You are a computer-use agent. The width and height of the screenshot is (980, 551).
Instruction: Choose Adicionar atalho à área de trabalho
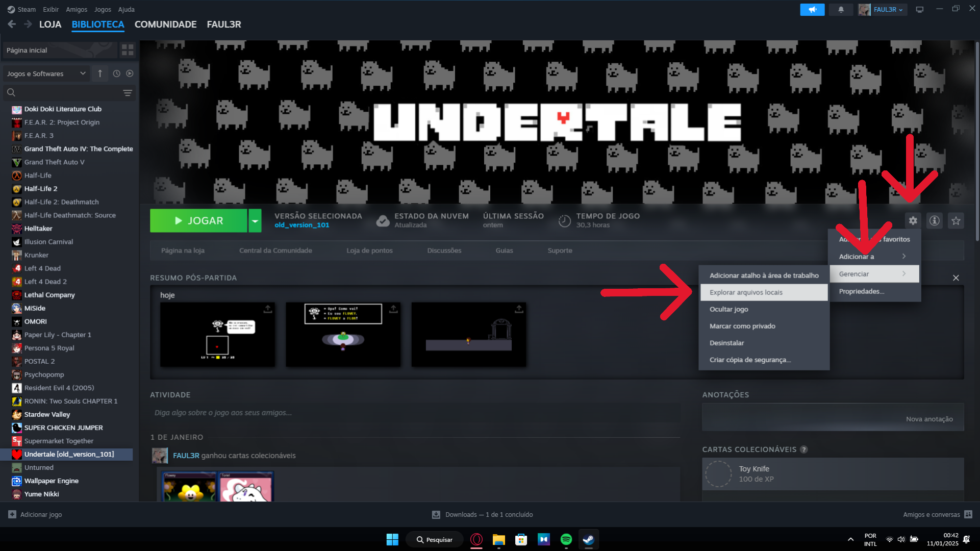(x=764, y=275)
